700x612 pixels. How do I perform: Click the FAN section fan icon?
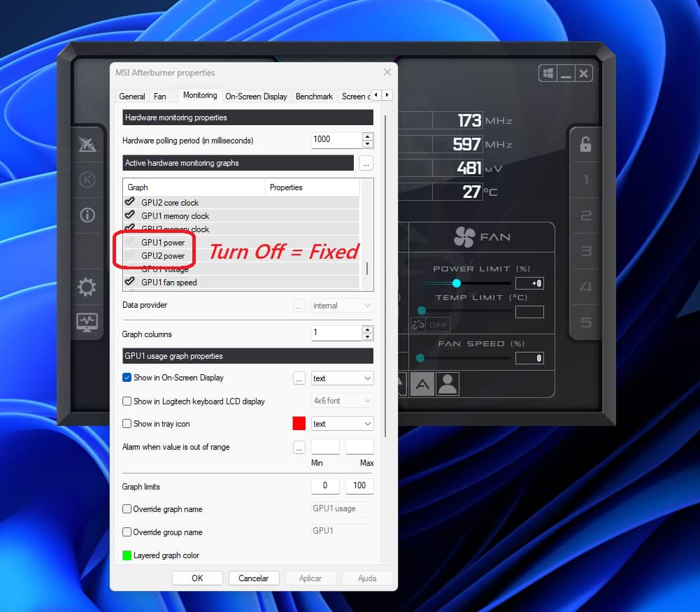point(464,237)
